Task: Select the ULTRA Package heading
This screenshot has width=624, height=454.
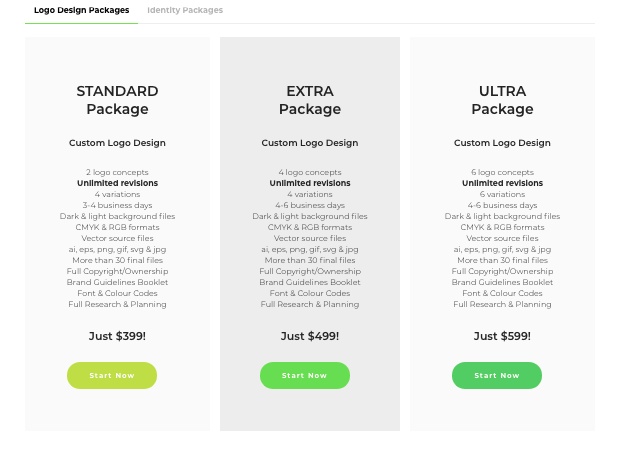Action: (502, 100)
